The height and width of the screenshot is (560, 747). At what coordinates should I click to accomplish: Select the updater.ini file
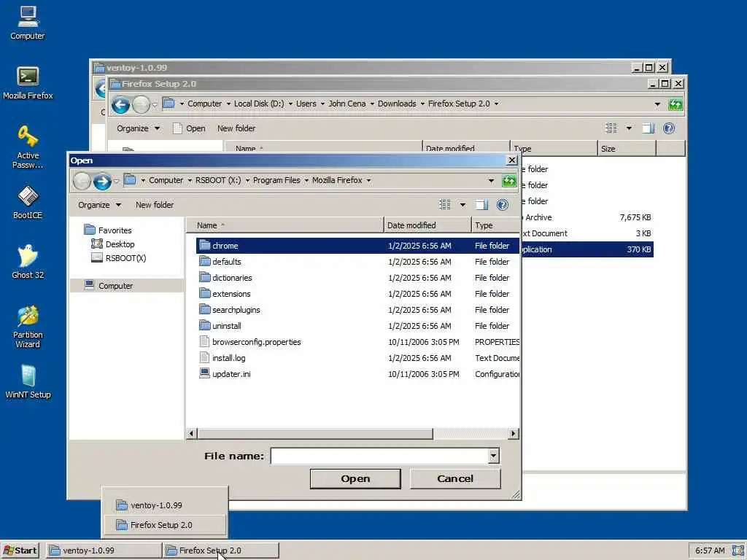(357, 374)
